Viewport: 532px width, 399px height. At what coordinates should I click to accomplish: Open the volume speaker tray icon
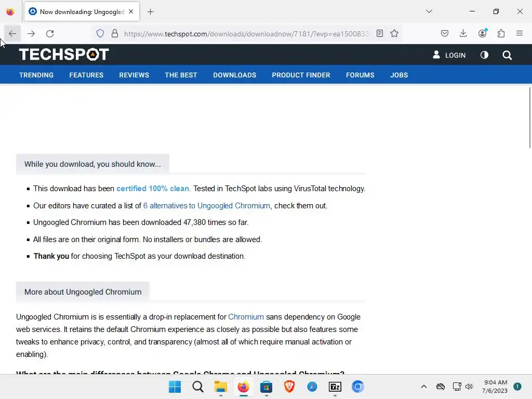pos(469,387)
